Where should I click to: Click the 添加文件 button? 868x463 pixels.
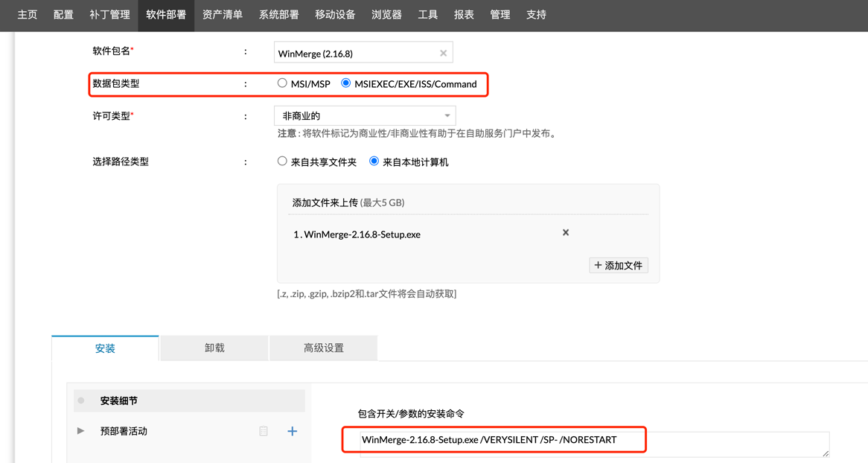coord(619,265)
